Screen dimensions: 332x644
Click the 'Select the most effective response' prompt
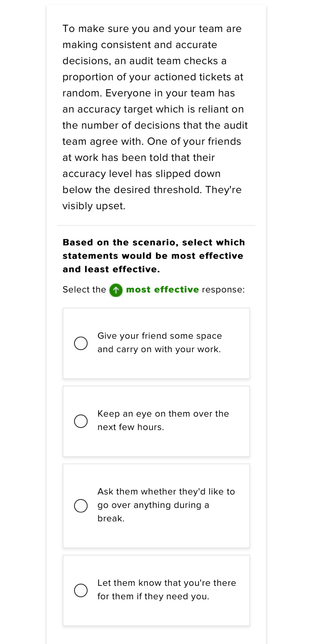tap(154, 289)
